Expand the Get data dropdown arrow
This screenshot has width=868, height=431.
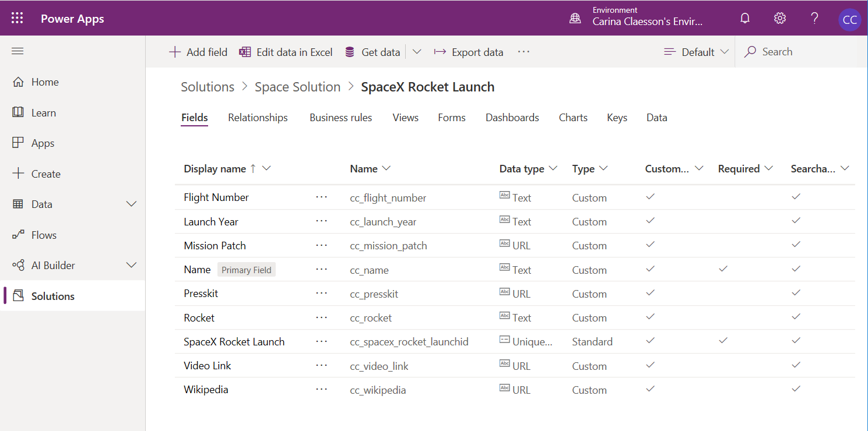click(417, 52)
